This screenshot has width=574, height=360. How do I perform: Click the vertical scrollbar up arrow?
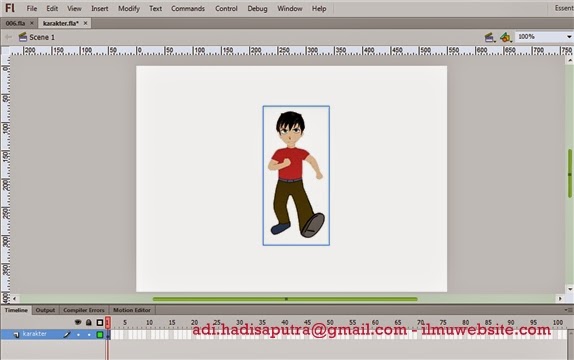point(570,60)
